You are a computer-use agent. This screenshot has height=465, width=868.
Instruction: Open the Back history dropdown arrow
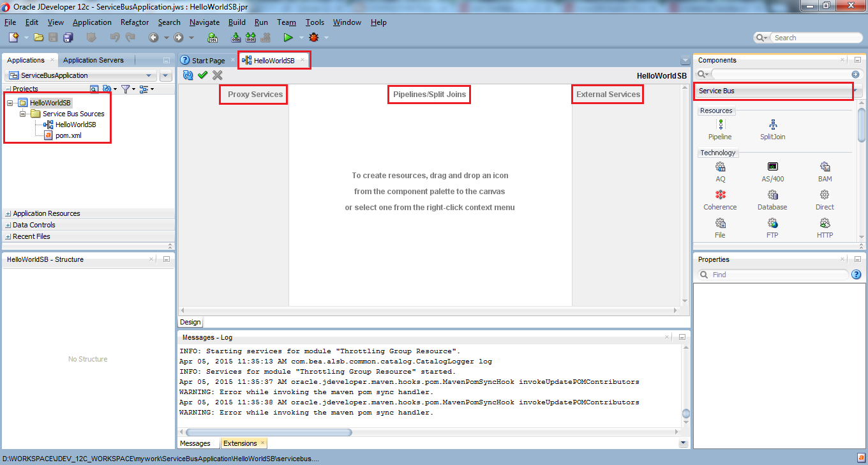166,38
